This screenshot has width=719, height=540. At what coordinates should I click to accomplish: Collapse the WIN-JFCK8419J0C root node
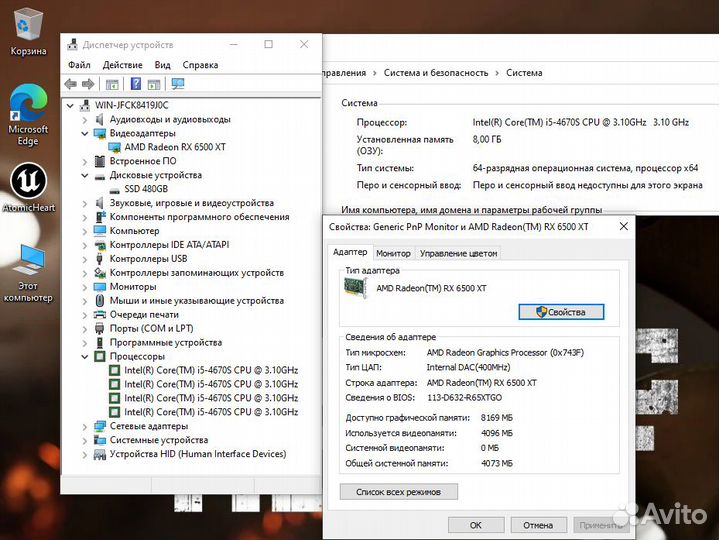70,106
